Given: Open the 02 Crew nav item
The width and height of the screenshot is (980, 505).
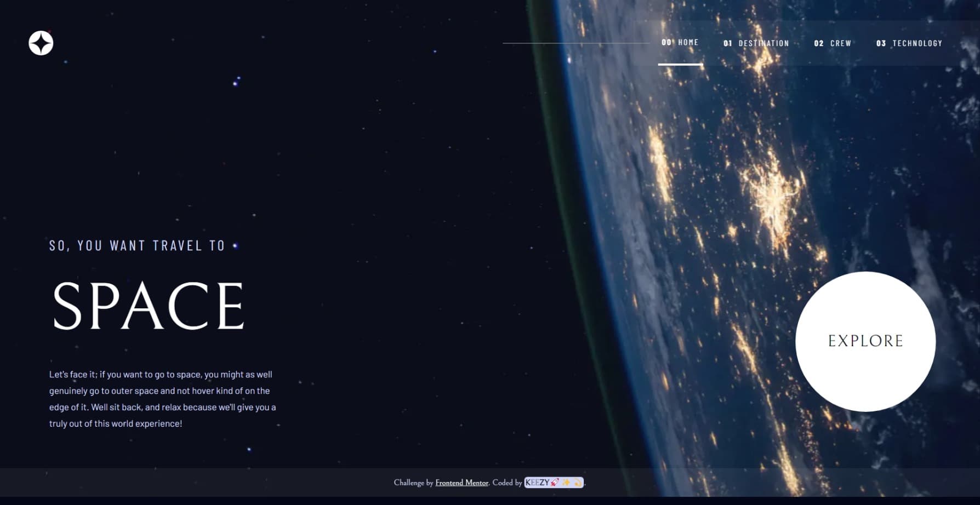Looking at the screenshot, I should pos(833,43).
